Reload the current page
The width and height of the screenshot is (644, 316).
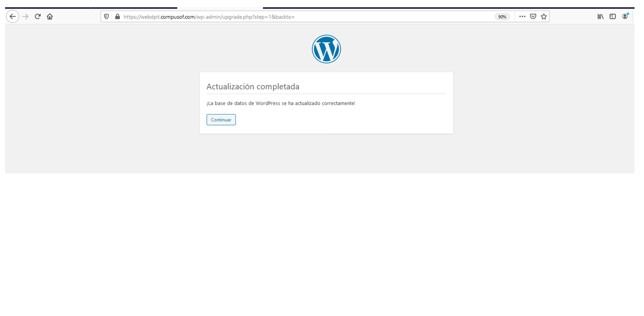(37, 17)
